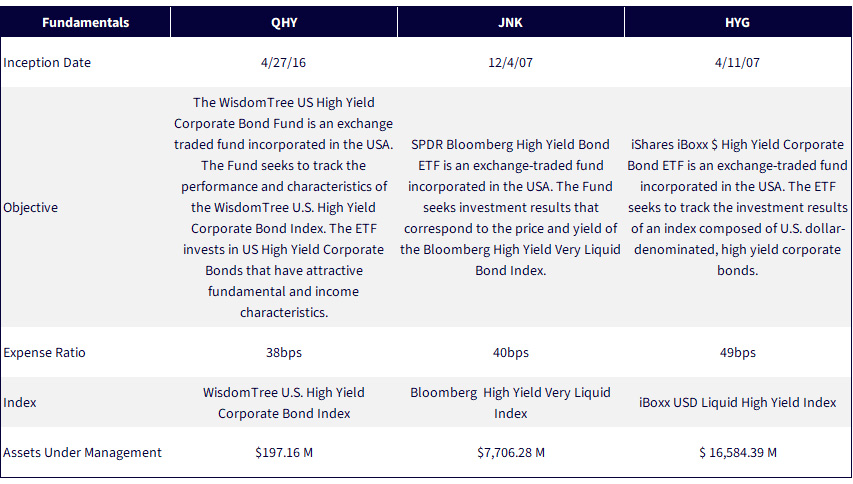
Task: Click the iShares iBoxx objective description
Action: 737,207
